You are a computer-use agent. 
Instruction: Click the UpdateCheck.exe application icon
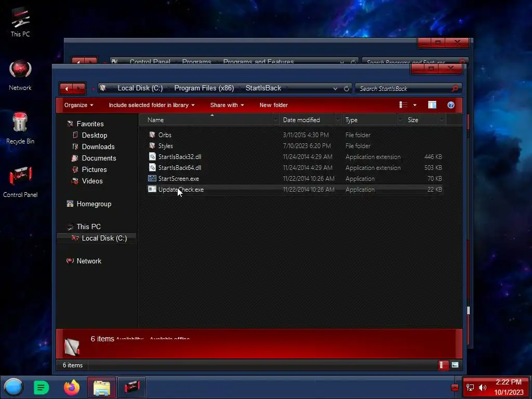152,189
